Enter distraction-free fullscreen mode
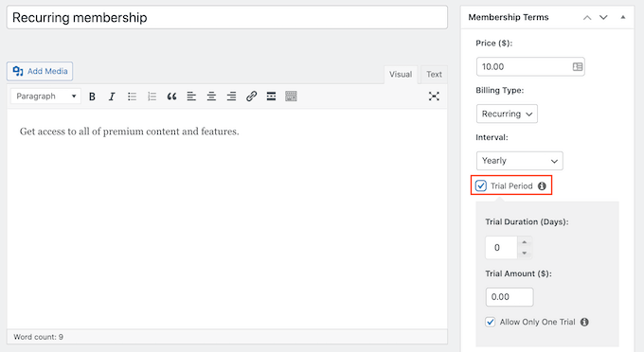Image resolution: width=644 pixels, height=352 pixels. tap(434, 97)
